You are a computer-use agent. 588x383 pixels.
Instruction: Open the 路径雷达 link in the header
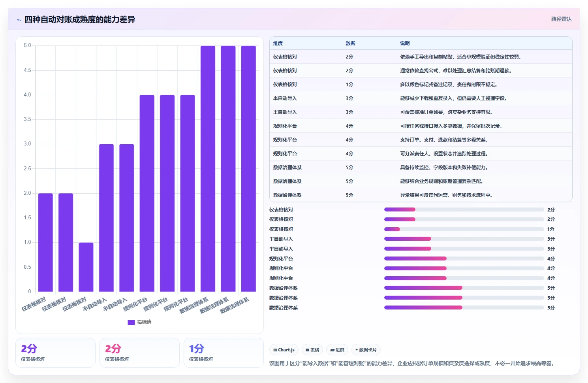click(x=561, y=19)
